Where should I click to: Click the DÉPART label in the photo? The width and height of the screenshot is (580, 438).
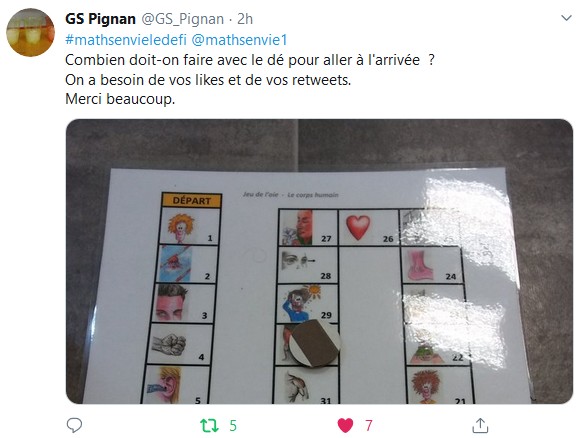tap(191, 201)
